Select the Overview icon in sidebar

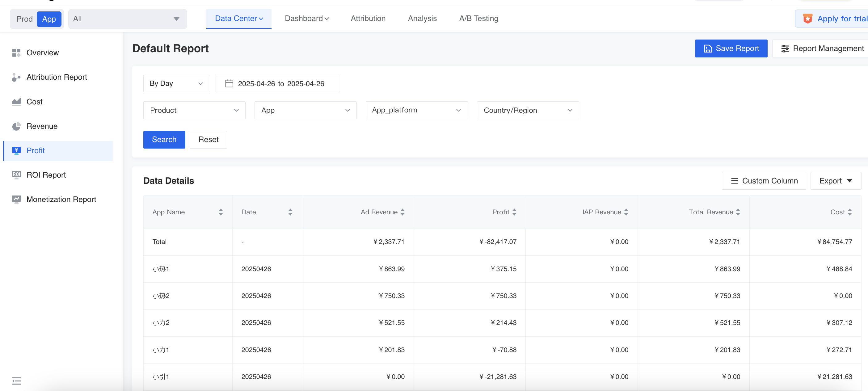[16, 53]
